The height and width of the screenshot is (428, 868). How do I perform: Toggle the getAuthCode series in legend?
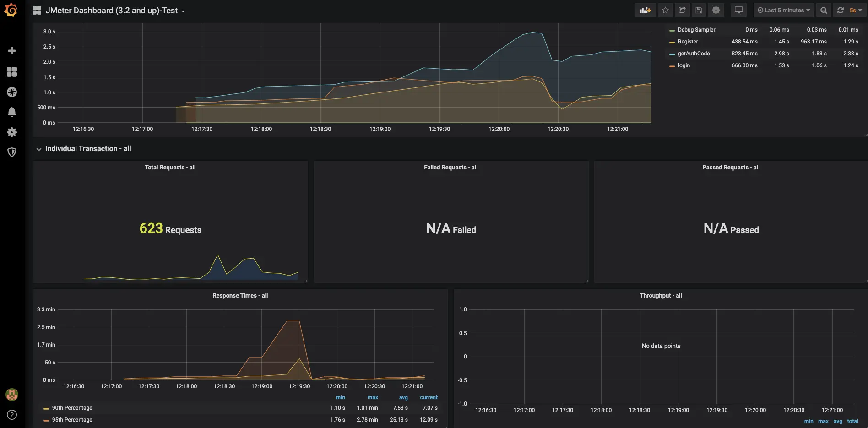coord(694,54)
